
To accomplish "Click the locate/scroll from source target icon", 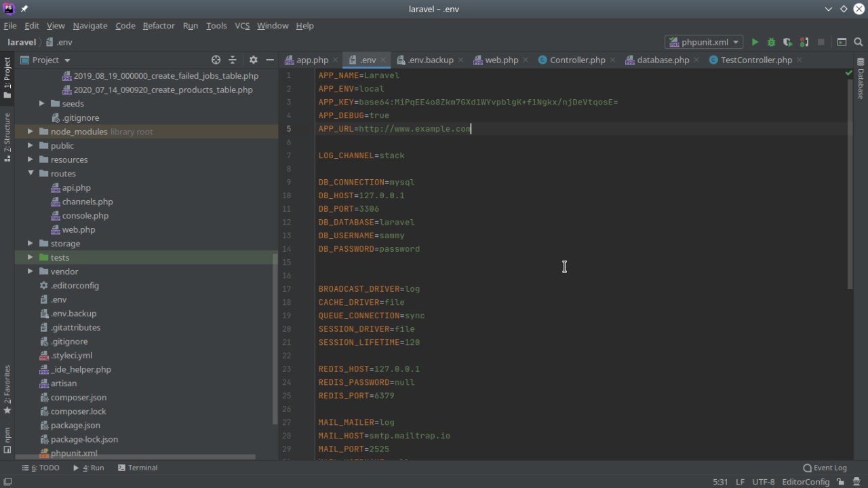I will [x=216, y=60].
